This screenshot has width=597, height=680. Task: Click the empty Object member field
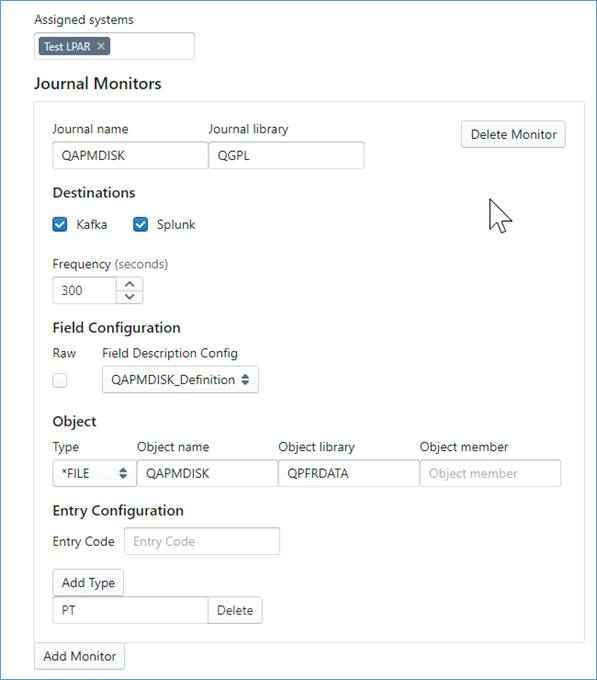tap(490, 473)
